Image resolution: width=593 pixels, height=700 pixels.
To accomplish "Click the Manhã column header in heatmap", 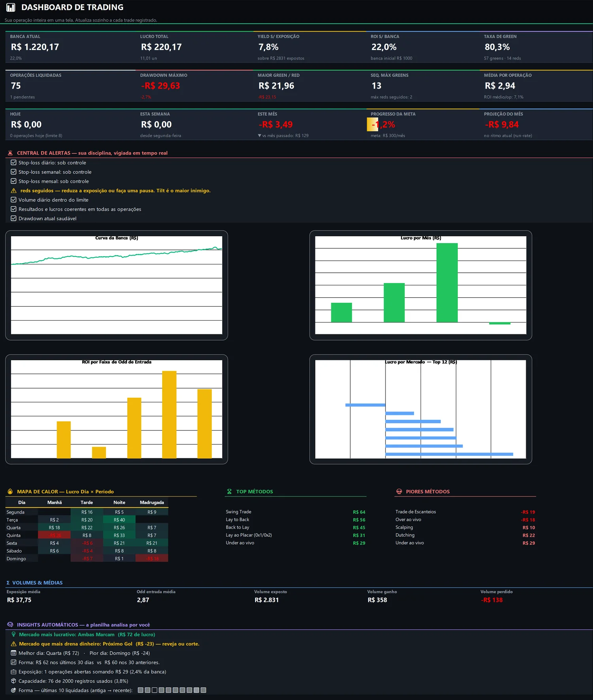I will coord(55,502).
